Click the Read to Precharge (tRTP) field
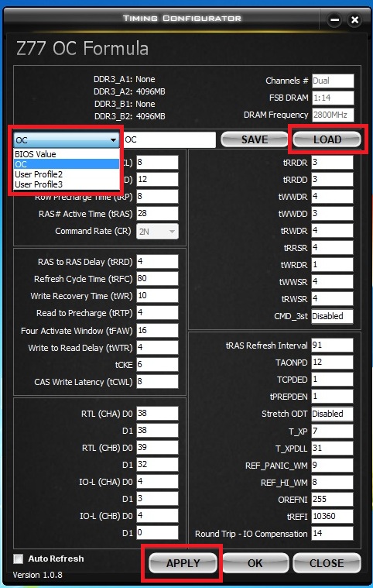 (157, 313)
